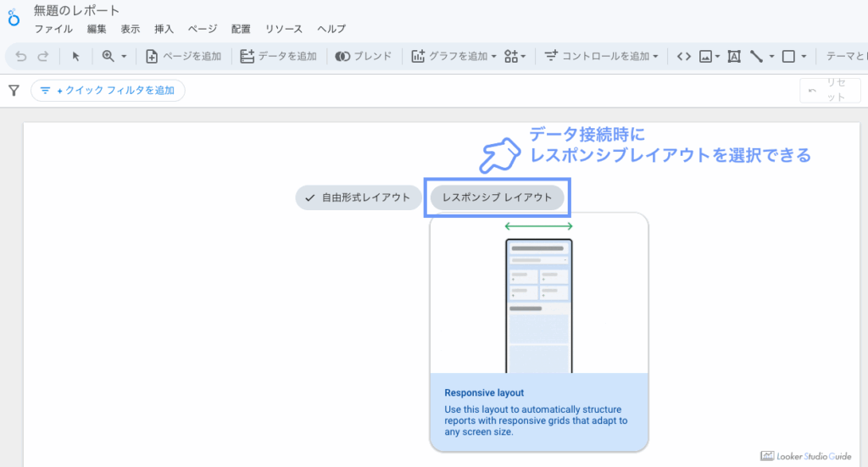This screenshot has height=467, width=868.
Task: Open the グラフを追加 chart dropdown
Action: pyautogui.click(x=453, y=57)
